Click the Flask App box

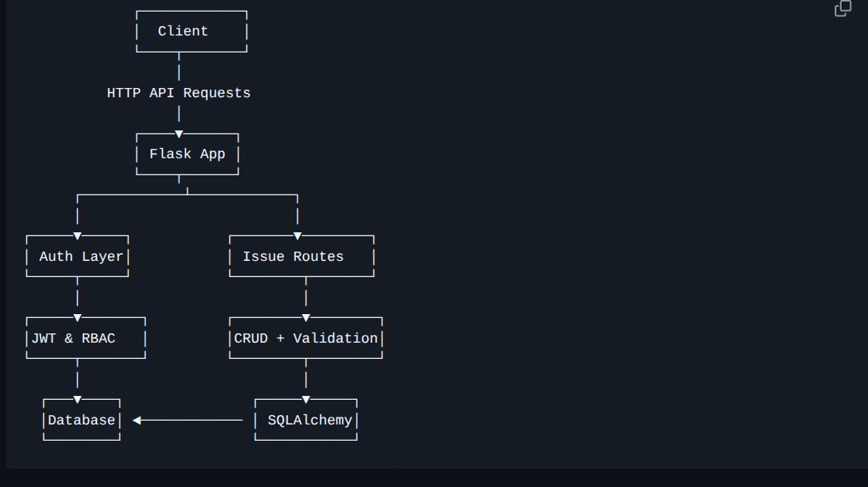[187, 154]
